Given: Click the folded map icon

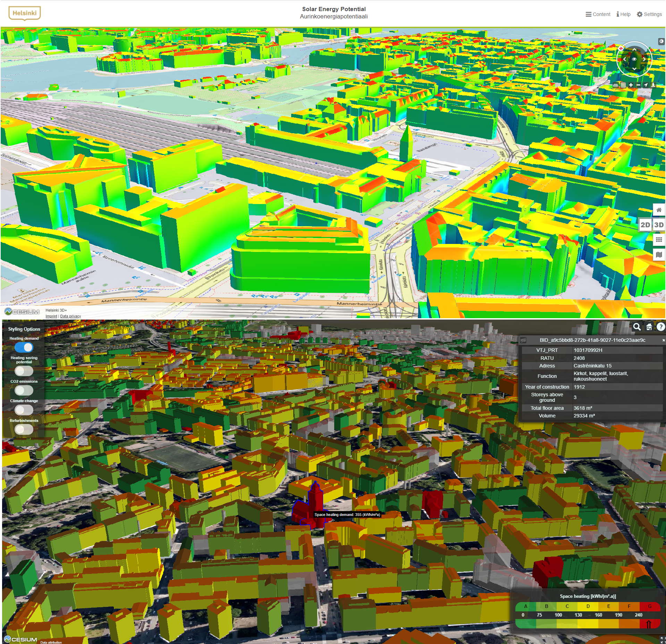Looking at the screenshot, I should point(658,255).
